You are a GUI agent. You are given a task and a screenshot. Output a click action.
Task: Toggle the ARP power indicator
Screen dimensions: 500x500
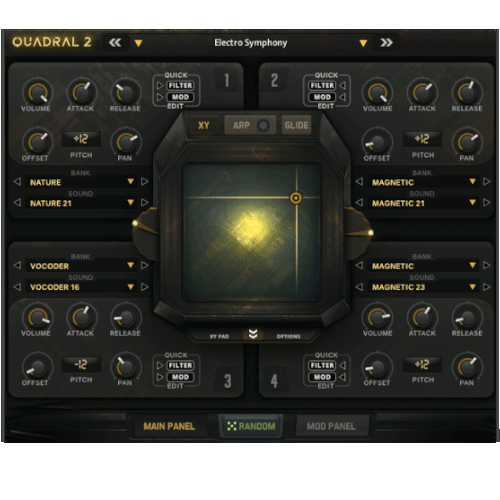pyautogui.click(x=263, y=126)
